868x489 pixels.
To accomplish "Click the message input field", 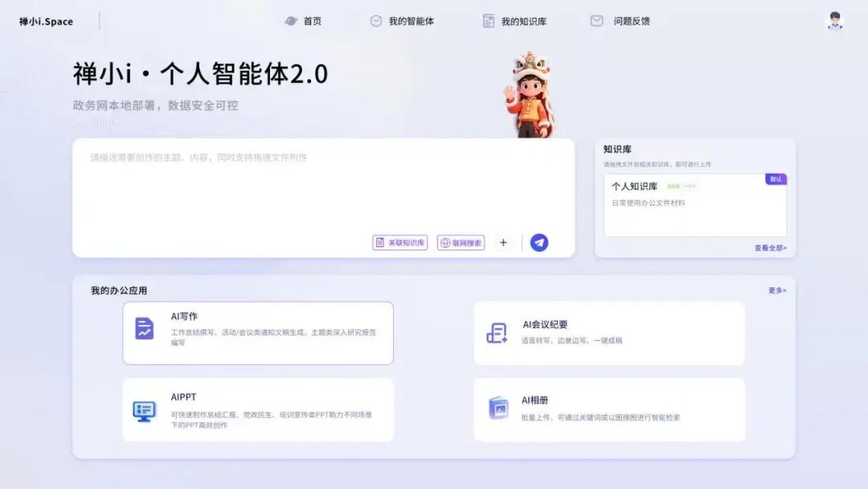I will point(321,185).
